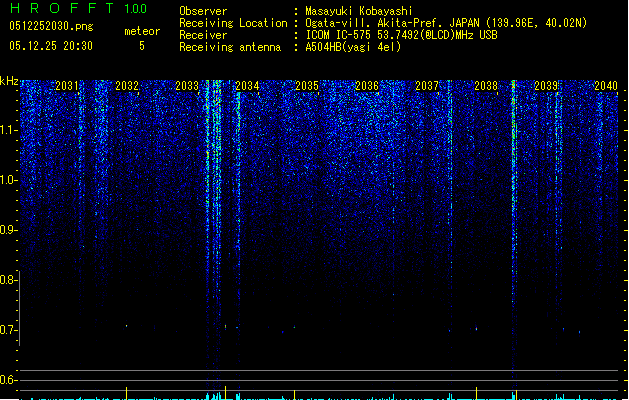Click the 2036 time marker
The height and width of the screenshot is (400, 629).
click(x=367, y=86)
